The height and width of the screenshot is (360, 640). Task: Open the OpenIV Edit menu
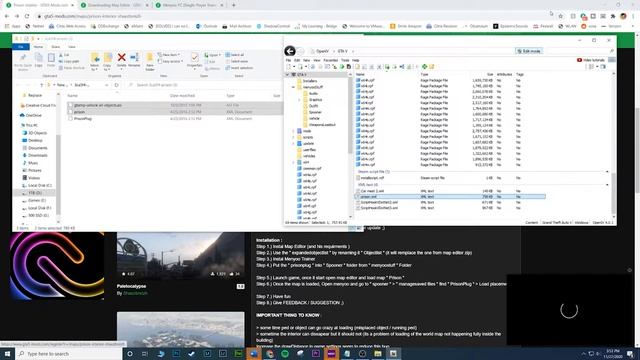pos(297,60)
